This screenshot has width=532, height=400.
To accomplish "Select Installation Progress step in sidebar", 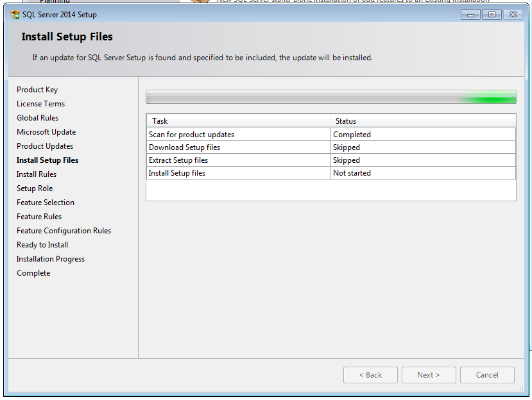I will pos(51,259).
